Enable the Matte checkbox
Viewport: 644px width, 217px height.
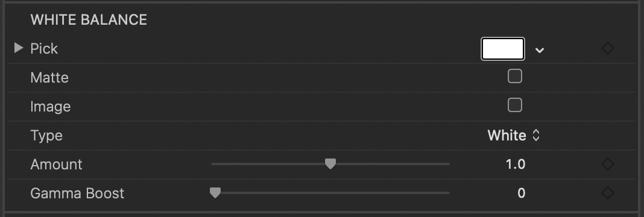514,77
